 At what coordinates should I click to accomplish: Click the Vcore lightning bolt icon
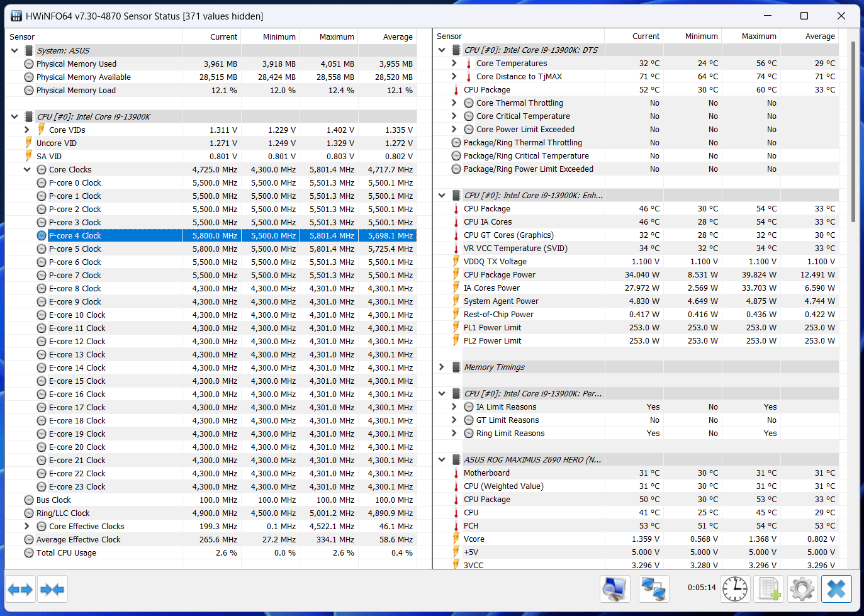coord(456,539)
